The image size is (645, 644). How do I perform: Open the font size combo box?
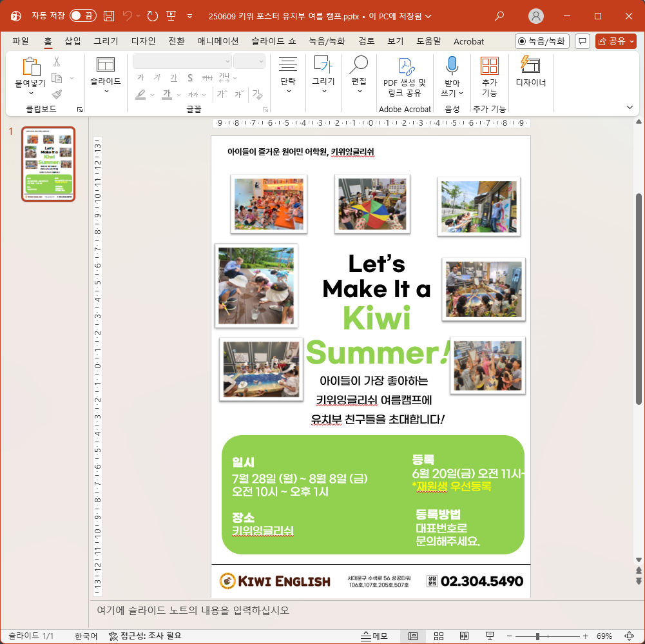pos(249,61)
